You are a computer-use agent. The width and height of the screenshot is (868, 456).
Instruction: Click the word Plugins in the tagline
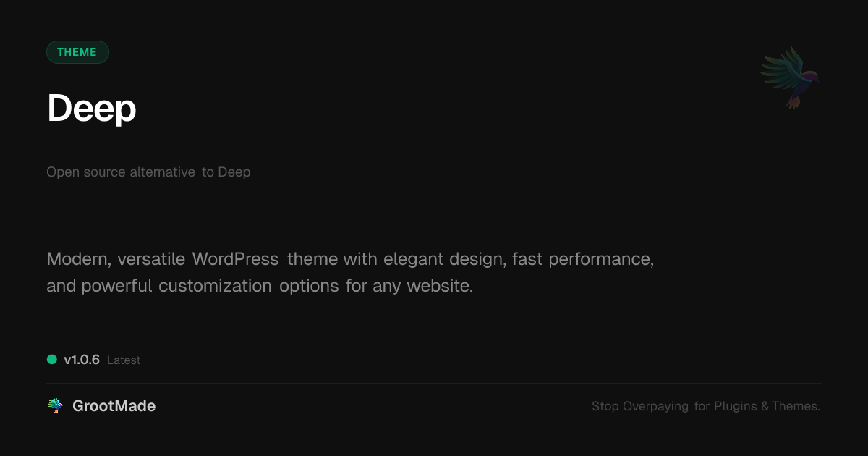click(x=736, y=406)
